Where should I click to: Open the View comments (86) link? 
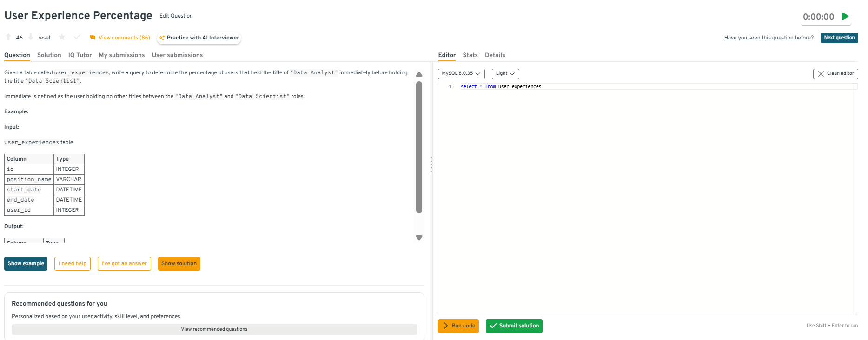[120, 38]
